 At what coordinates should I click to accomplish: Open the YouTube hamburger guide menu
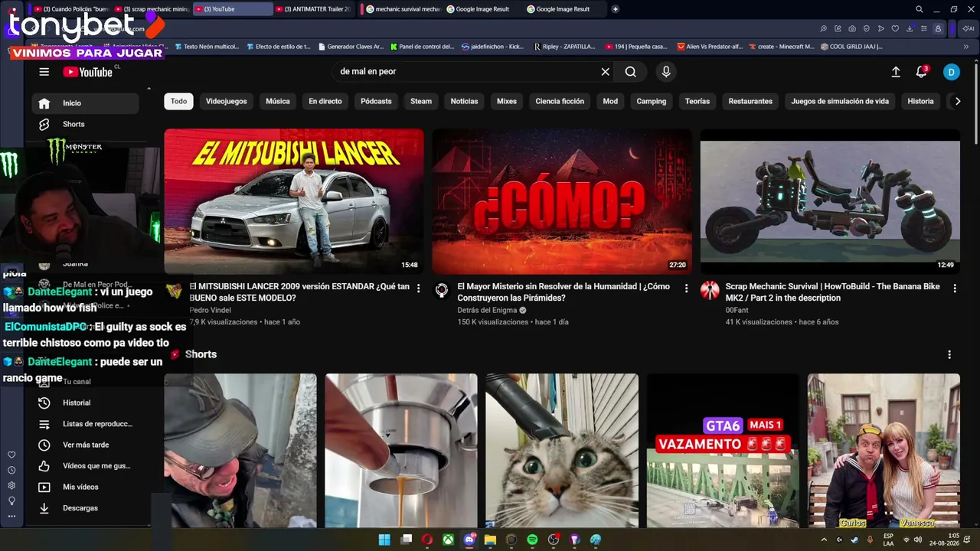pos(44,72)
